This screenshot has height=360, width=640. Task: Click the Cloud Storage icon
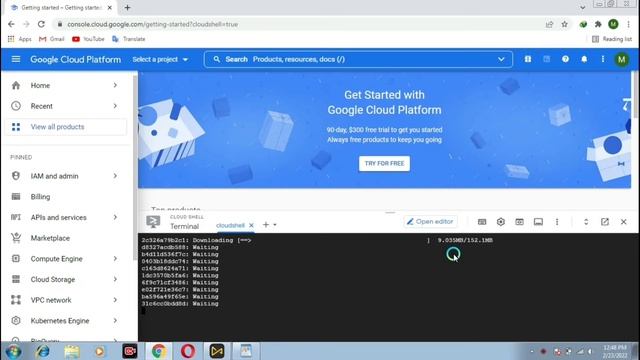16,280
